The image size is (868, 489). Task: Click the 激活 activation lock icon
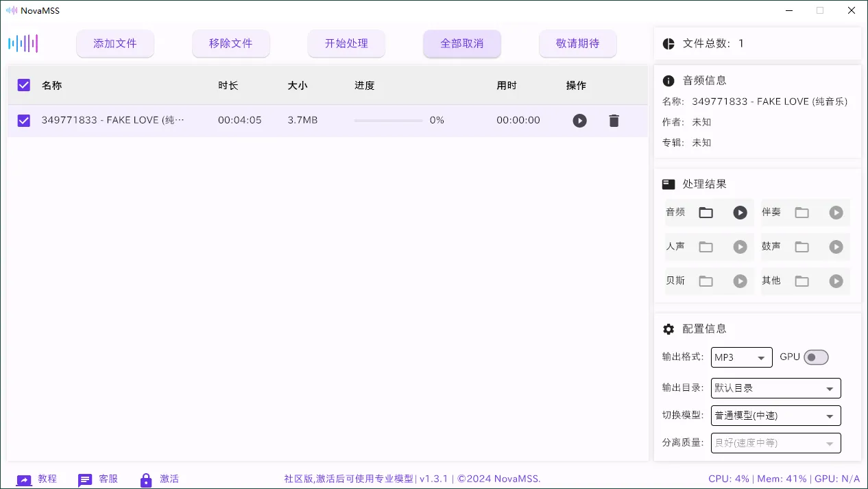click(145, 479)
